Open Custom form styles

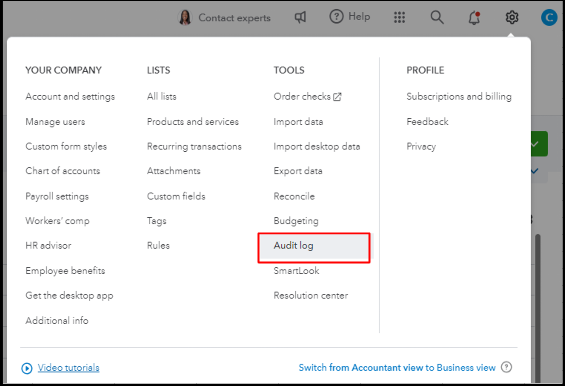[66, 147]
